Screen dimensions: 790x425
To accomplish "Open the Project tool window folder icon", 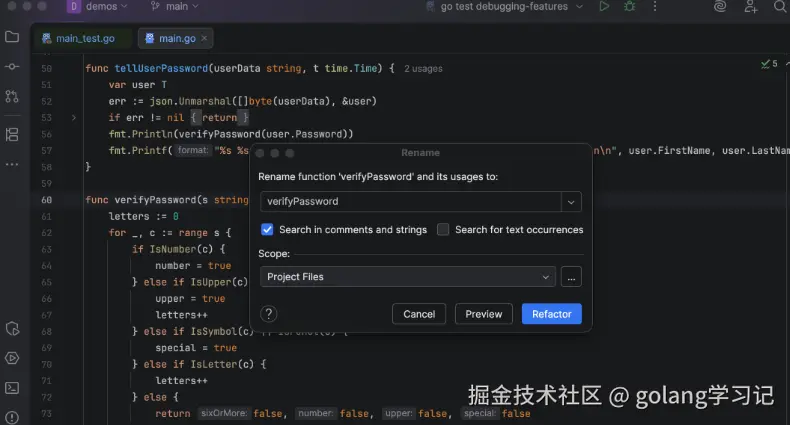I will (x=12, y=37).
